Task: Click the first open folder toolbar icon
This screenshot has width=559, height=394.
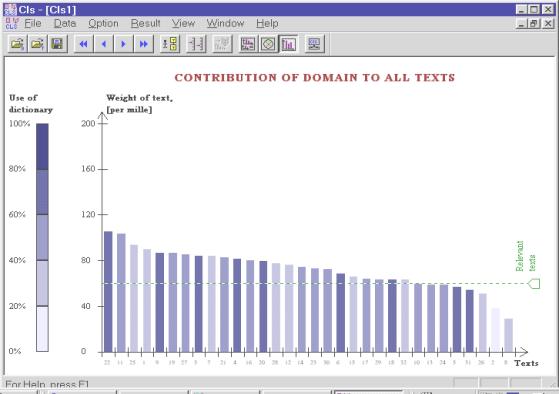Action: coord(17,44)
